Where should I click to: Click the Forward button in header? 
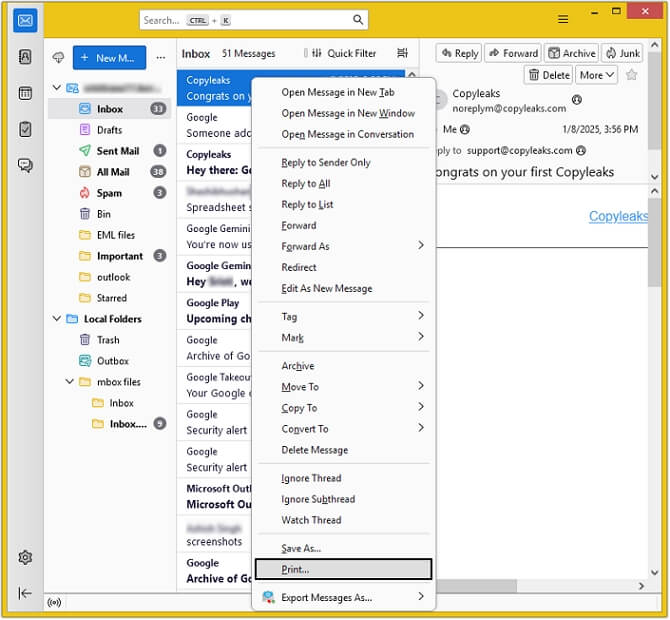[x=513, y=53]
